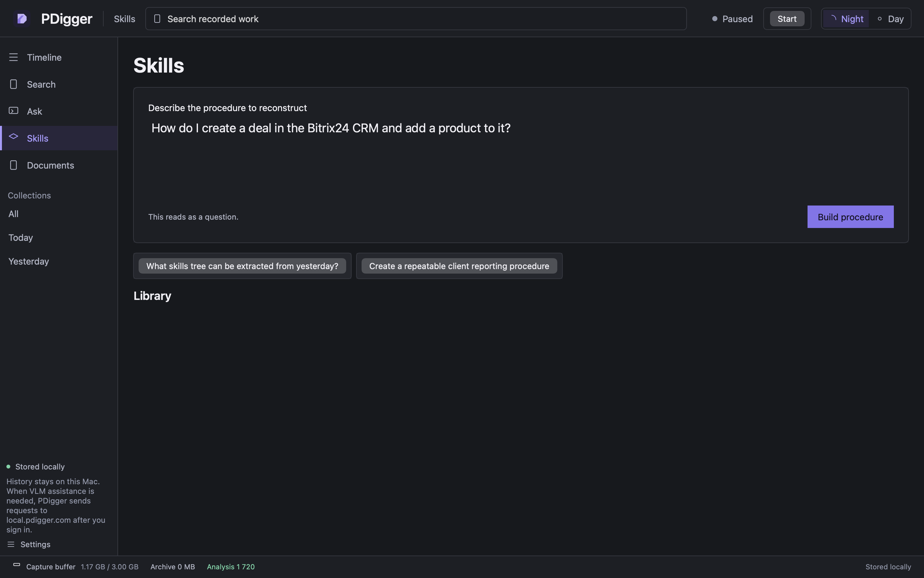Viewport: 924px width, 578px height.
Task: Click the search bar magnifier icon
Action: (x=157, y=19)
